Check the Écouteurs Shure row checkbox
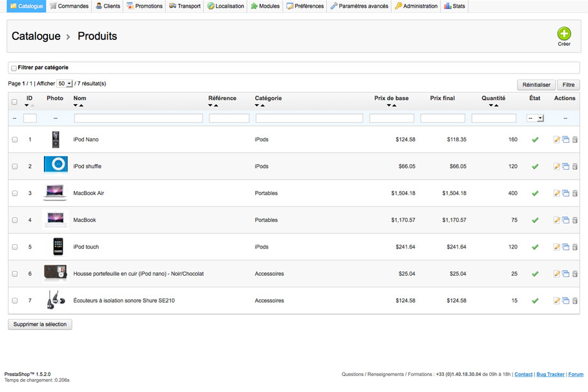588x392 pixels. tap(15, 300)
